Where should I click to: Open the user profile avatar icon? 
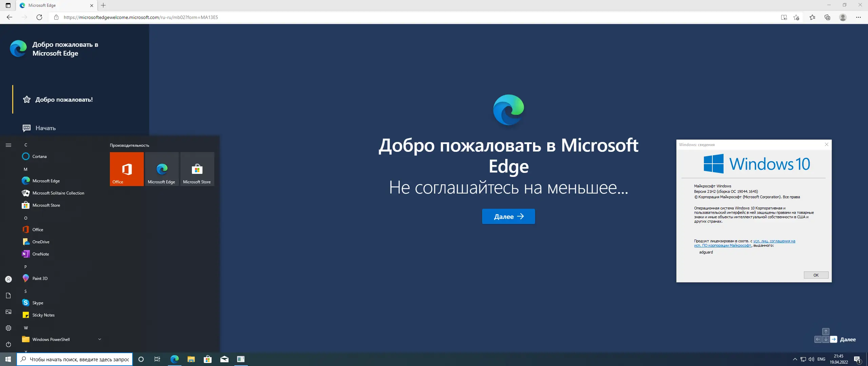843,17
